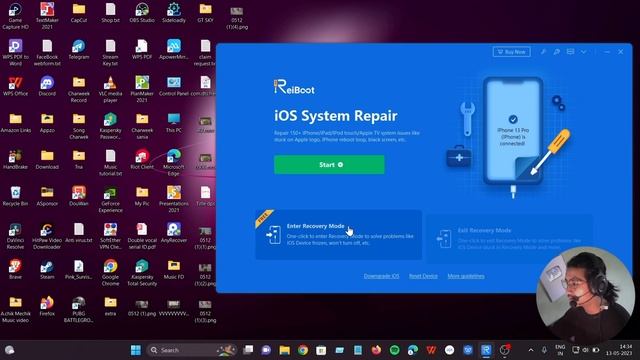Select the VLC media player desktop icon
Image resolution: width=640 pixels, height=360 pixels.
[x=110, y=89]
